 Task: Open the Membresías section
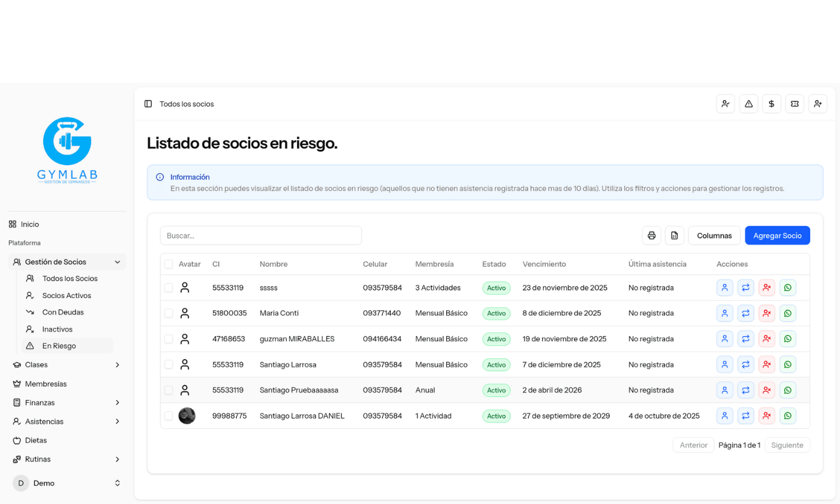[x=45, y=384]
